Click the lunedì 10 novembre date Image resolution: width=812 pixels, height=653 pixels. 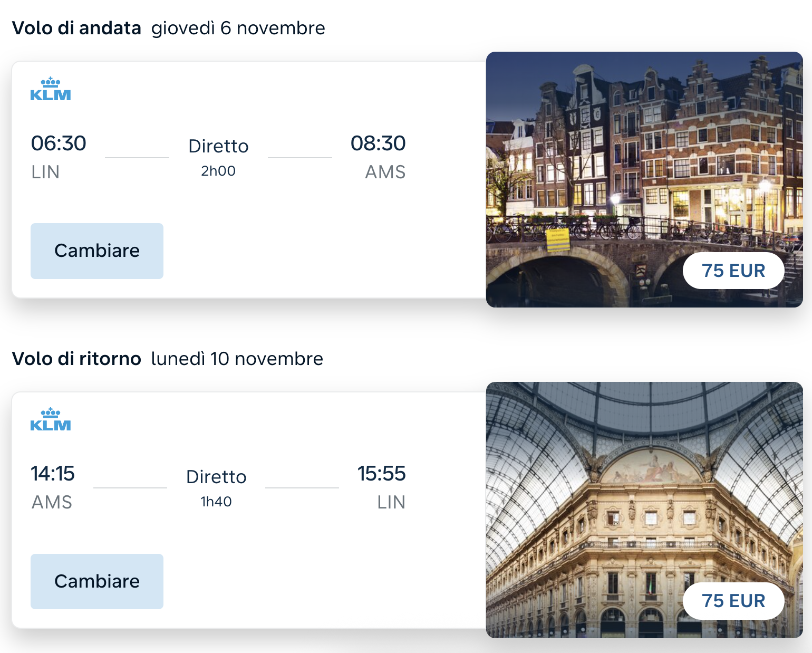[237, 359]
